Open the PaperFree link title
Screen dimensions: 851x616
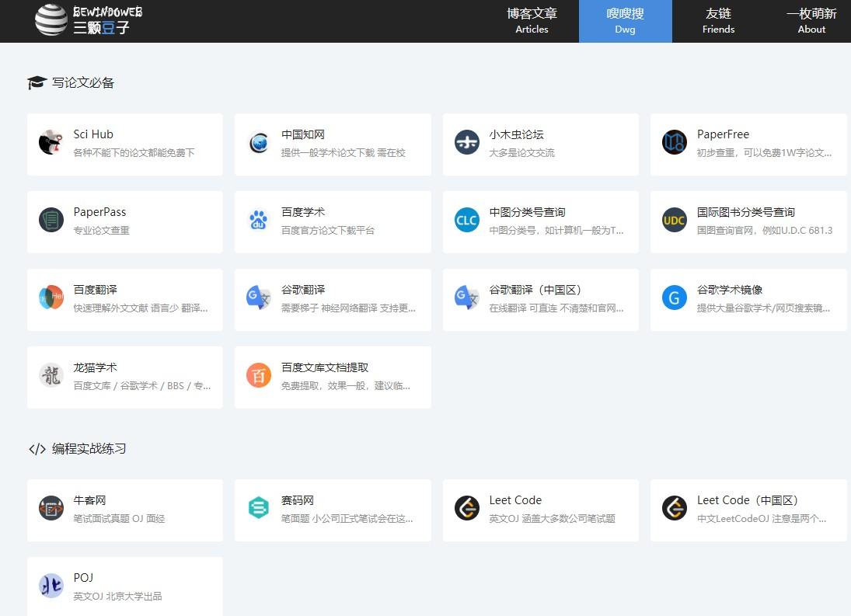point(723,134)
